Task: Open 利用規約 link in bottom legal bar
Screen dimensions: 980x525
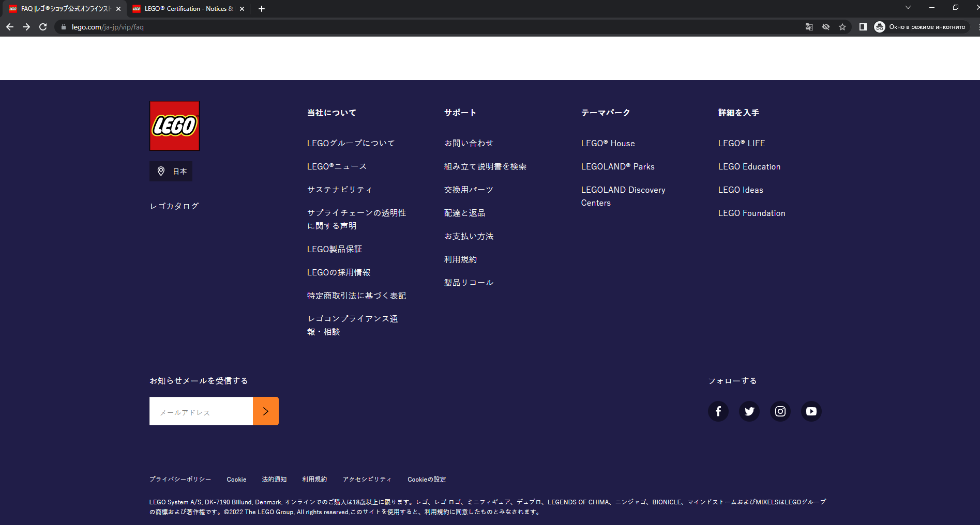Action: 314,480
